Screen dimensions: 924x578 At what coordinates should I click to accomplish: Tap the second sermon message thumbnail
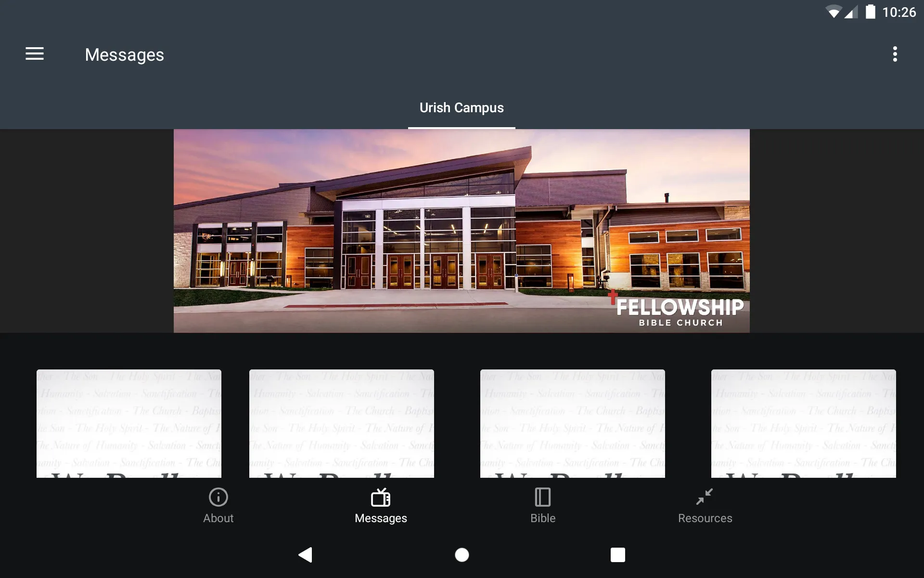[x=341, y=423]
